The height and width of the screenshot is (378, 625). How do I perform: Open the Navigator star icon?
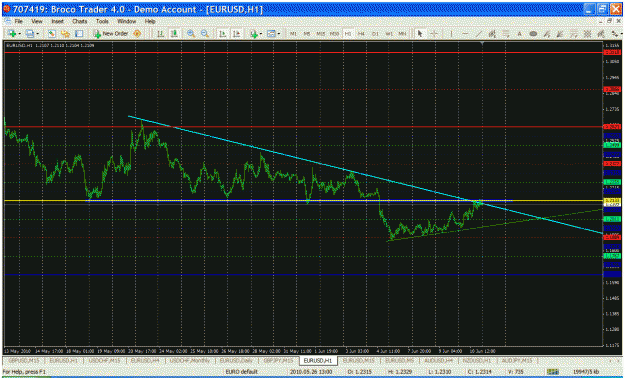pos(65,34)
